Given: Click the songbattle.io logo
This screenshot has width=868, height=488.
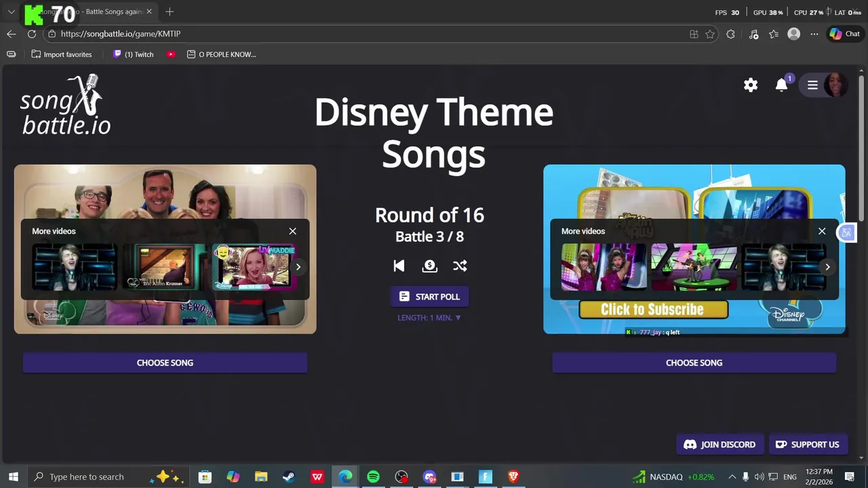Looking at the screenshot, I should tap(66, 105).
